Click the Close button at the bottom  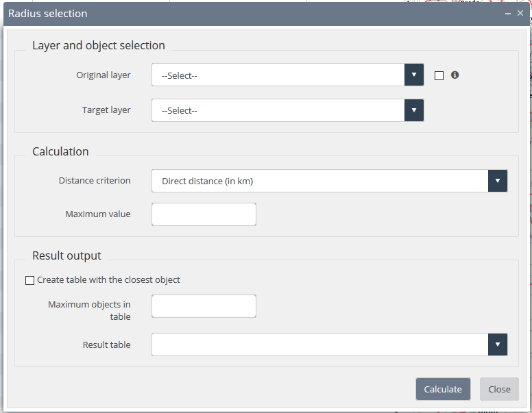coord(499,389)
